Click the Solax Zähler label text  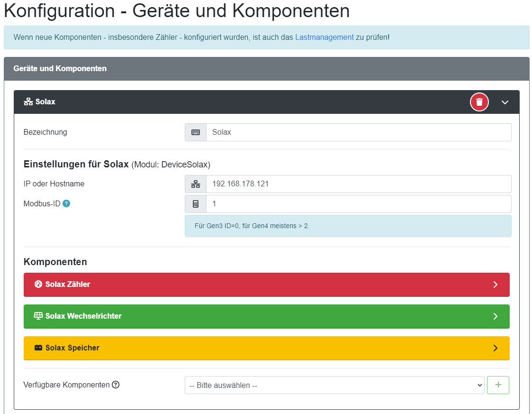click(68, 284)
